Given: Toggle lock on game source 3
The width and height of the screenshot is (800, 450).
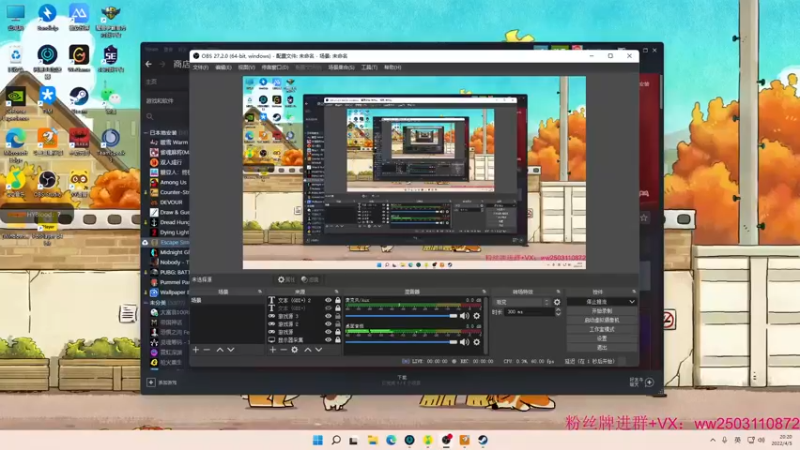Looking at the screenshot, I should (x=337, y=316).
